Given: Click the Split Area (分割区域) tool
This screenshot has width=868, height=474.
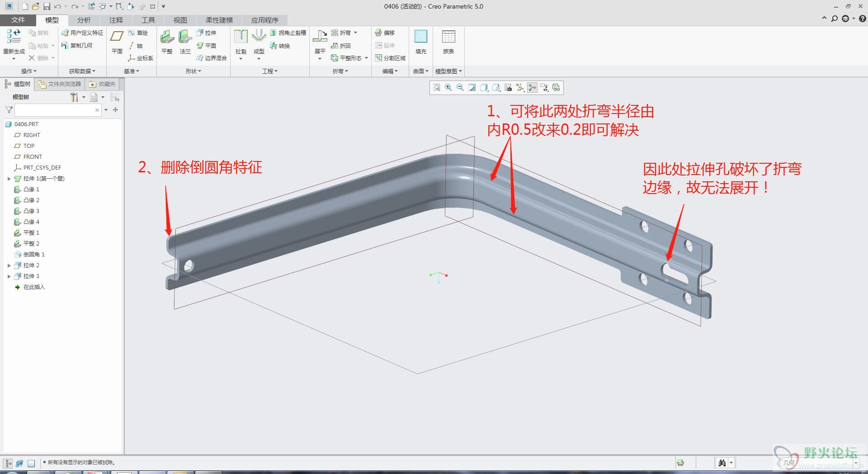Looking at the screenshot, I should 390,58.
